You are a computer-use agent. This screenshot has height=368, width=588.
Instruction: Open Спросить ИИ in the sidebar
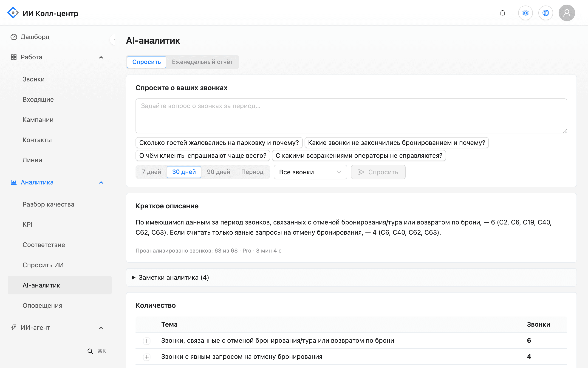tap(59, 265)
